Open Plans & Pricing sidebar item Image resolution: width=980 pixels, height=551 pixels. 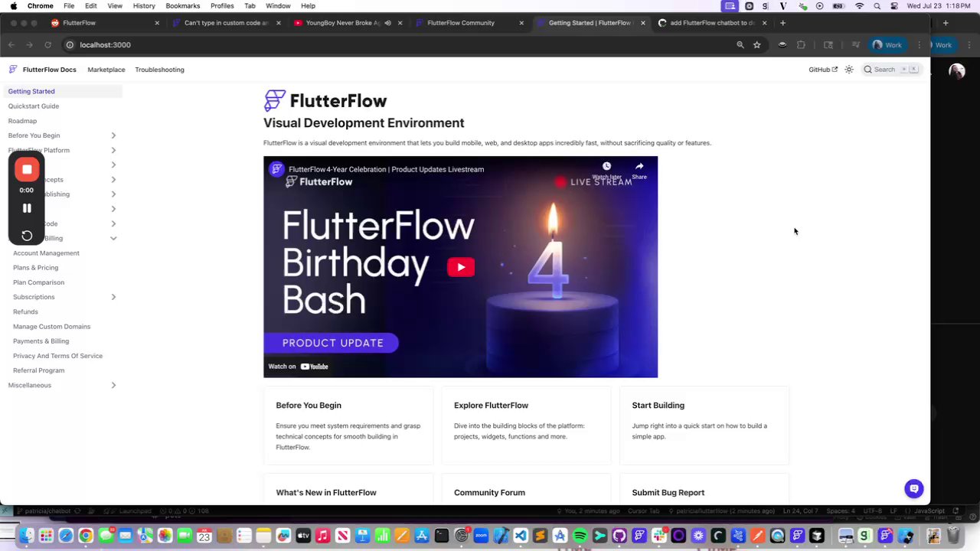click(35, 268)
